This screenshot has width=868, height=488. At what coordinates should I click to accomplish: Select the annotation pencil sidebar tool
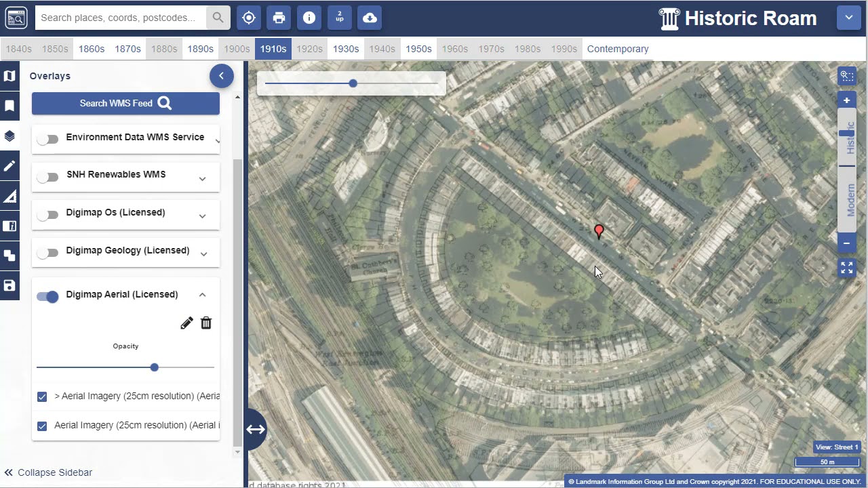click(9, 166)
